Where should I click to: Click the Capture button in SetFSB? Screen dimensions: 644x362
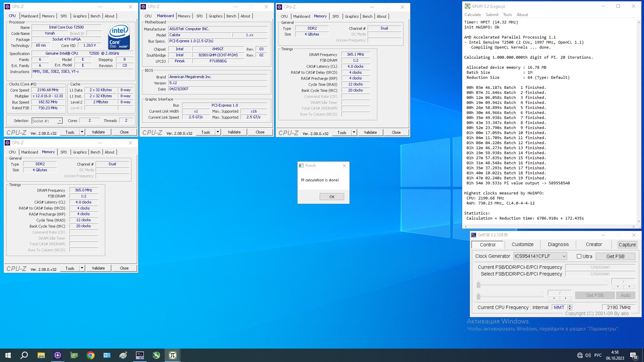pyautogui.click(x=627, y=245)
